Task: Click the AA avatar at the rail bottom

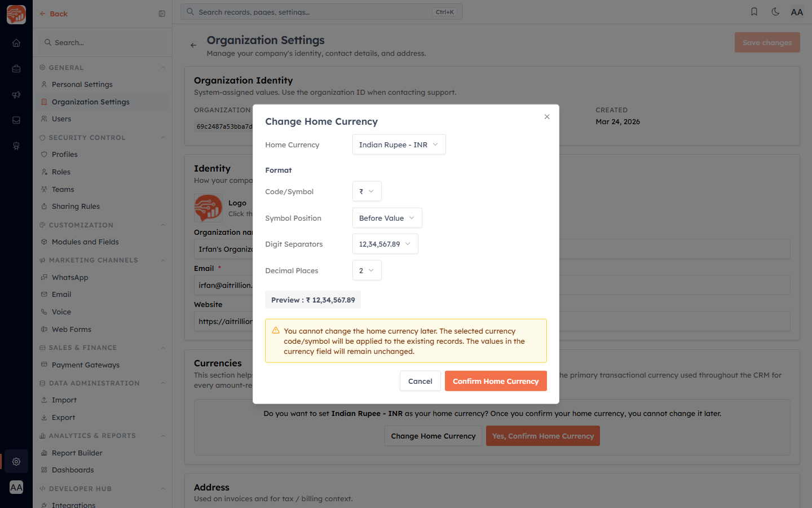Action: click(16, 487)
